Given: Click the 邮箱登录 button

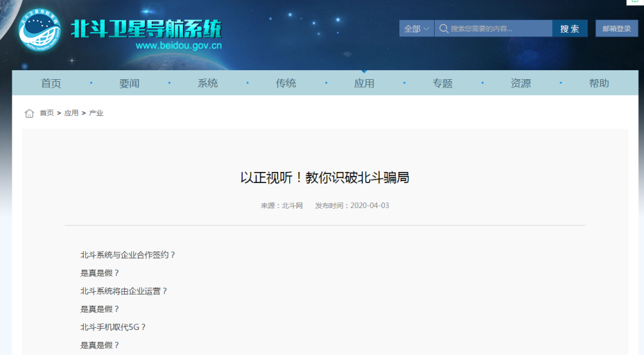Looking at the screenshot, I should point(616,28).
